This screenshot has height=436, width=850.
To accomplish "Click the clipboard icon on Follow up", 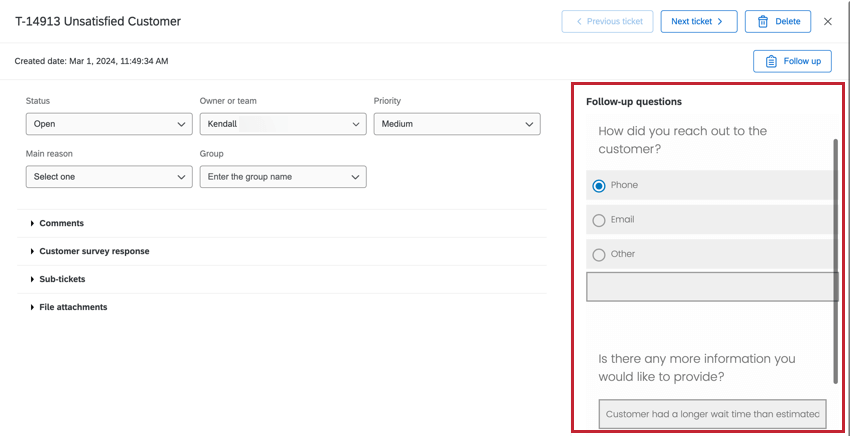I will 771,61.
